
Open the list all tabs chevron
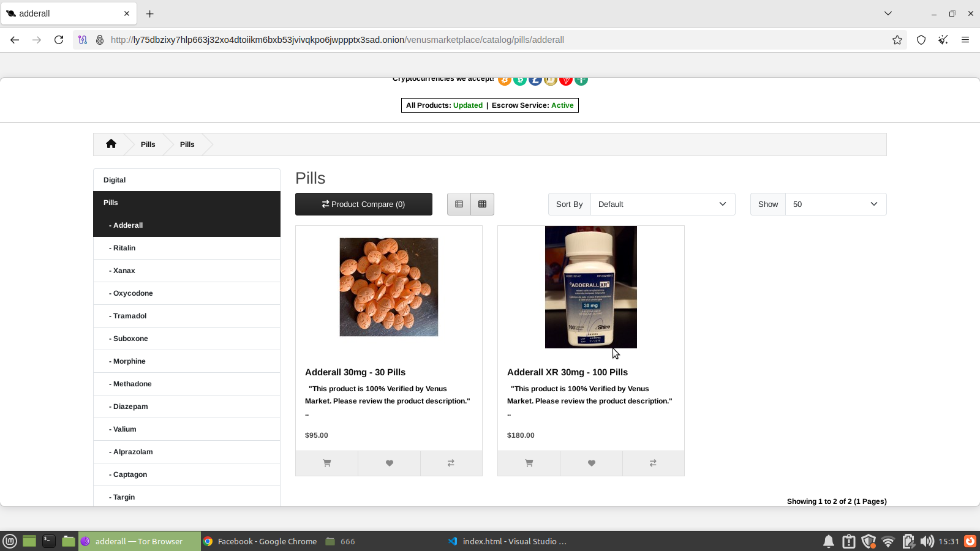coord(888,13)
